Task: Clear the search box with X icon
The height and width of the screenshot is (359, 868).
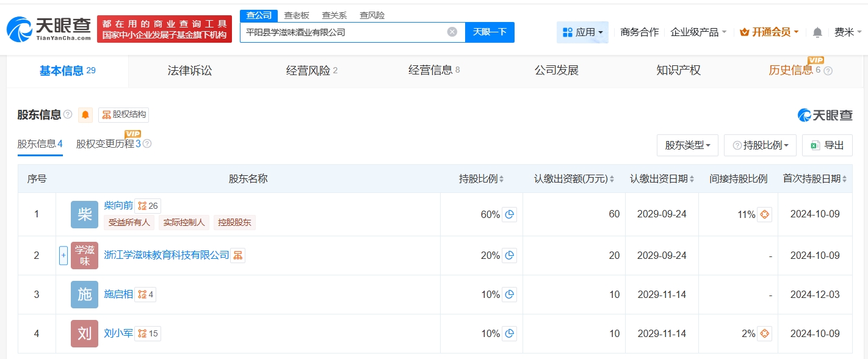Action: pyautogui.click(x=452, y=32)
